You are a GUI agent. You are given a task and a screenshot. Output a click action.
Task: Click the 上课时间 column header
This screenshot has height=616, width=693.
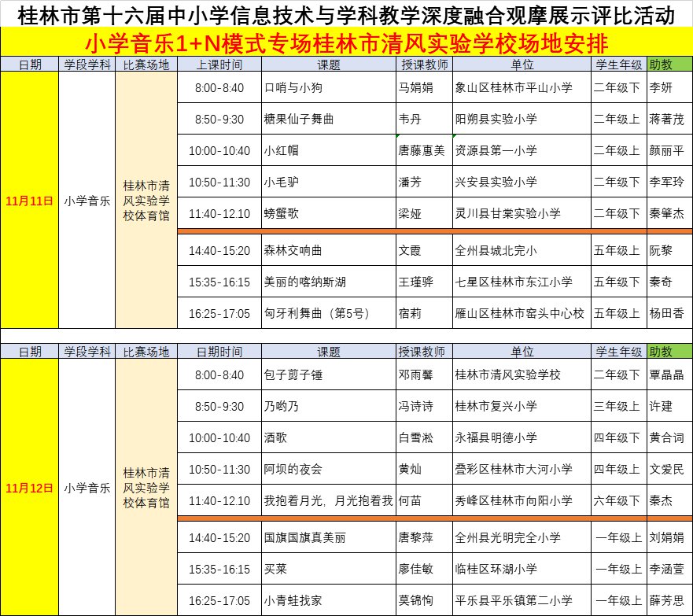click(219, 65)
